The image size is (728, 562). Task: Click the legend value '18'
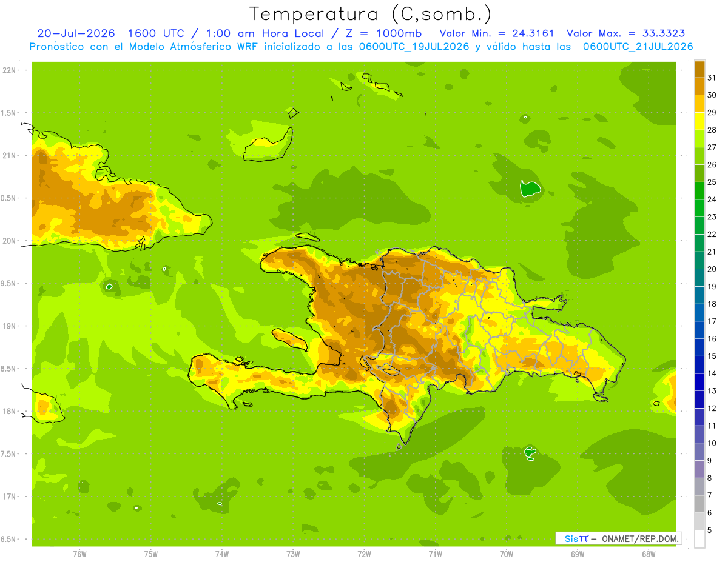click(712, 304)
